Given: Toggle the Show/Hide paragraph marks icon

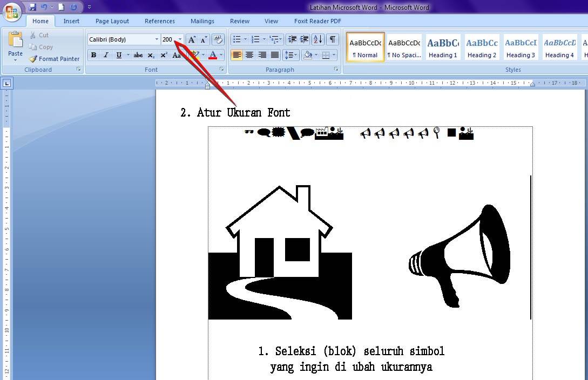Looking at the screenshot, I should pyautogui.click(x=333, y=39).
